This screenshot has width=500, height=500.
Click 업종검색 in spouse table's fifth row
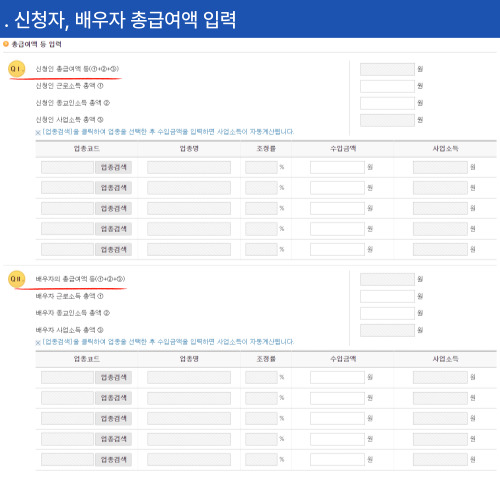[x=113, y=460]
